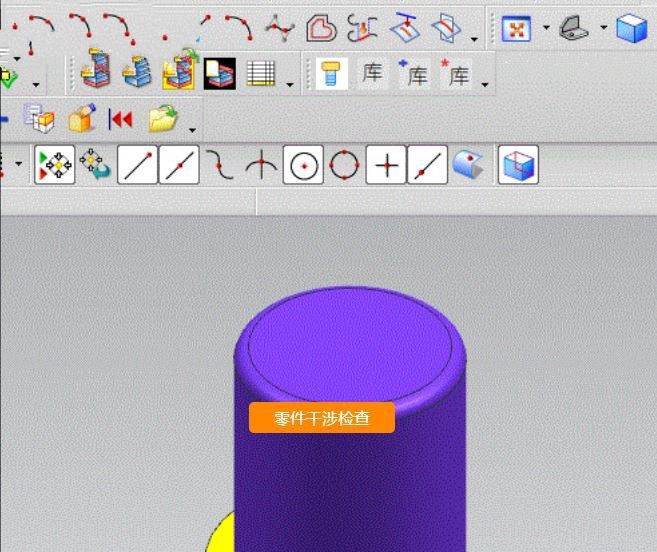Toggle End Point snap
Image resolution: width=657 pixels, height=552 pixels.
(137, 165)
